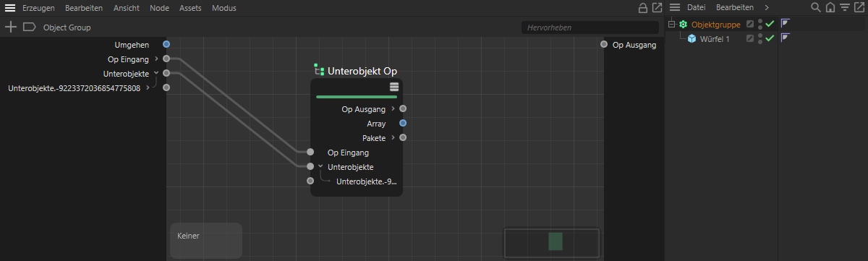Click the lock icon in node editor header
The image size is (868, 261).
(x=642, y=8)
